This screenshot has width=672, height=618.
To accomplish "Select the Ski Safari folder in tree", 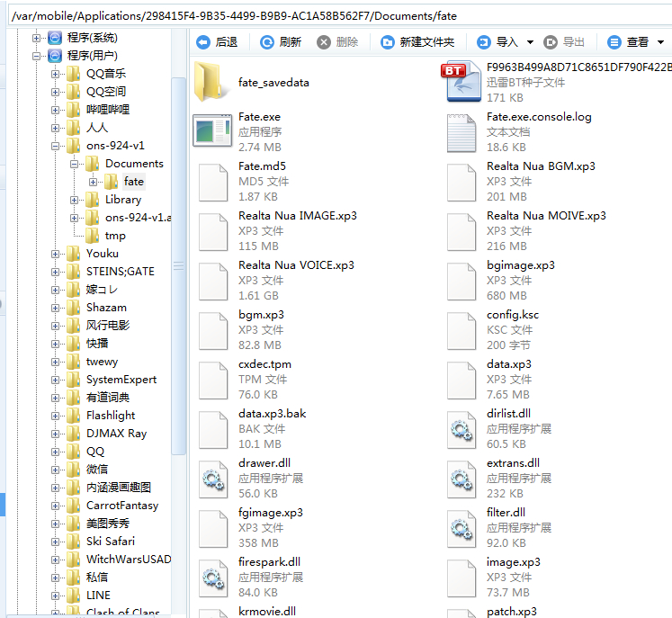I will pyautogui.click(x=101, y=542).
